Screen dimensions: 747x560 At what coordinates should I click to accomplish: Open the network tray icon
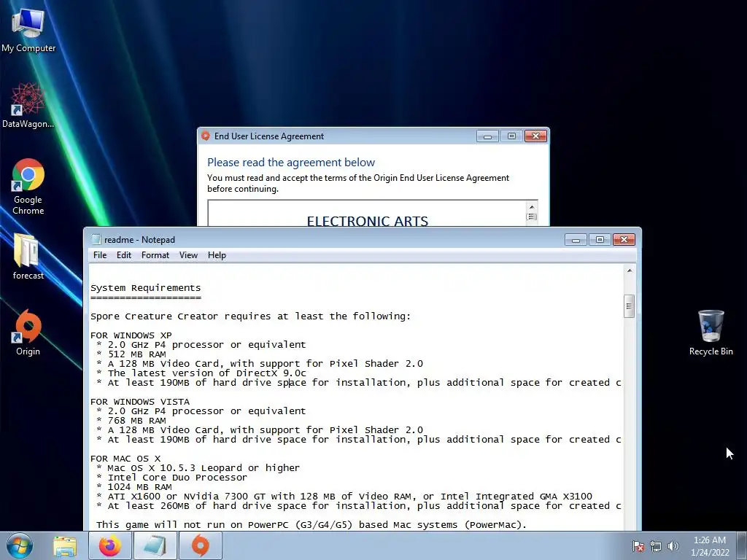(656, 546)
